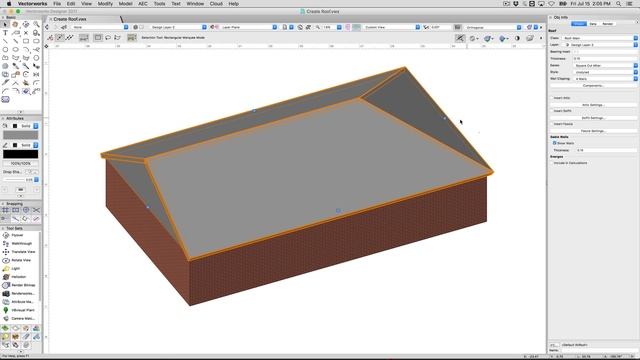Select the Rounded Rectangle tool in Basic palette
This screenshot has width=640, height=360.
pos(36,41)
